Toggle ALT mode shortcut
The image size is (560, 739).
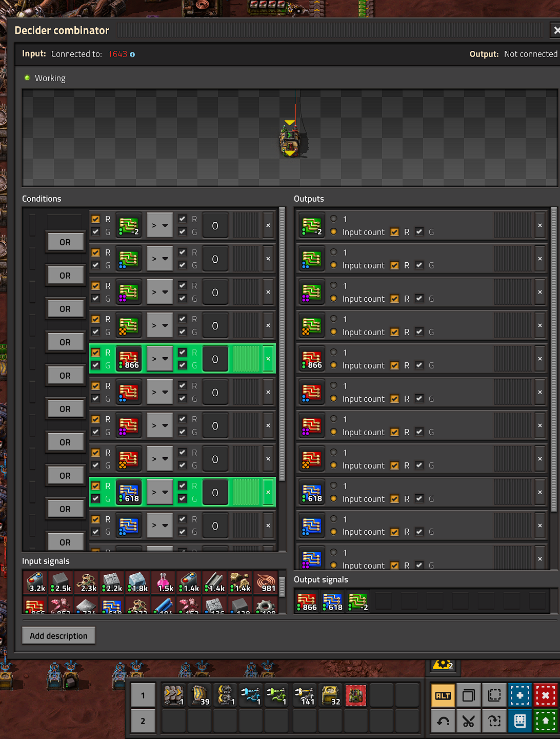[443, 696]
